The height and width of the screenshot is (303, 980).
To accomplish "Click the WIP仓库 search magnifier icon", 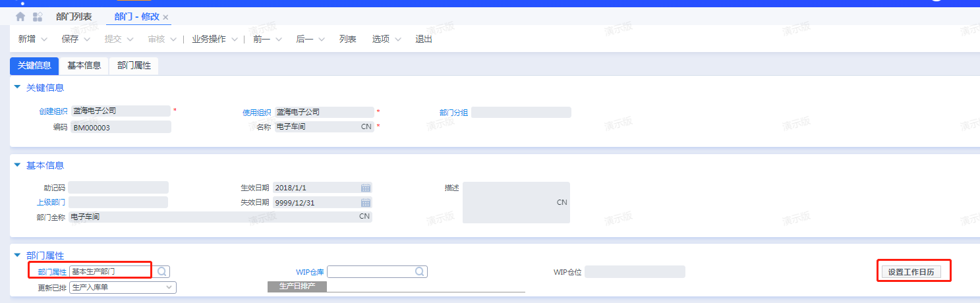I will [x=419, y=271].
